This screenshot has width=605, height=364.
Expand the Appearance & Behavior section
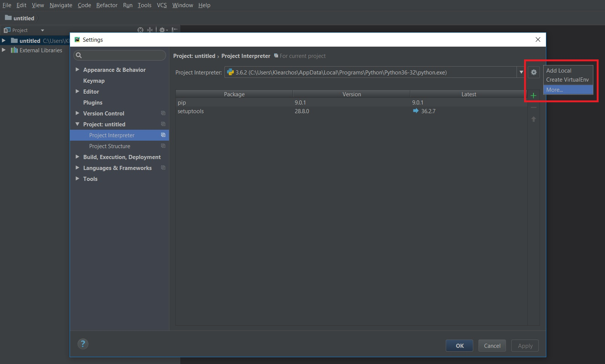[x=78, y=70]
